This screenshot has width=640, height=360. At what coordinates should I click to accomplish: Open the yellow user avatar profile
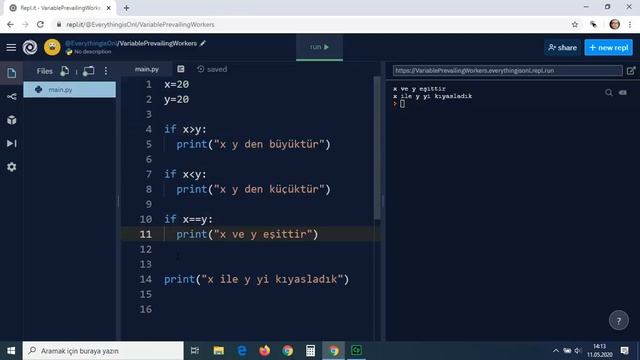tap(52, 47)
